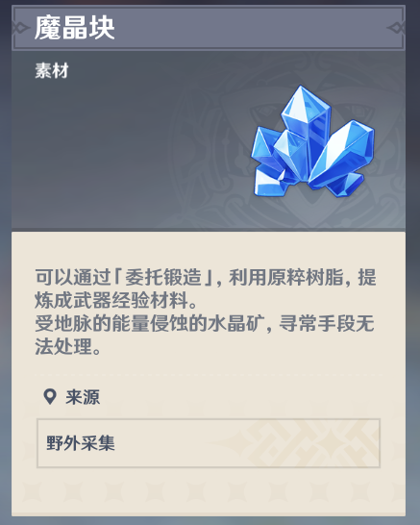
Task: Click the small crystal fragment at lower left
Action: pos(268,184)
